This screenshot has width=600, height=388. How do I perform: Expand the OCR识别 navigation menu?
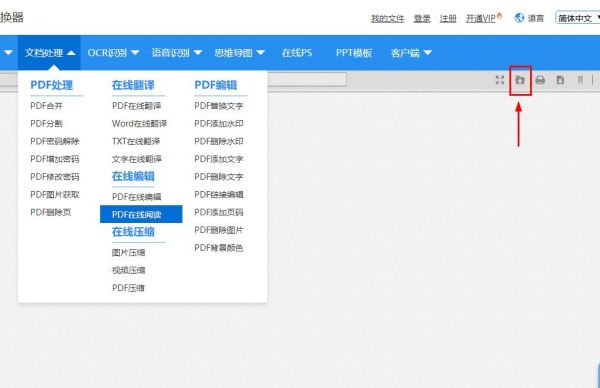click(x=113, y=53)
